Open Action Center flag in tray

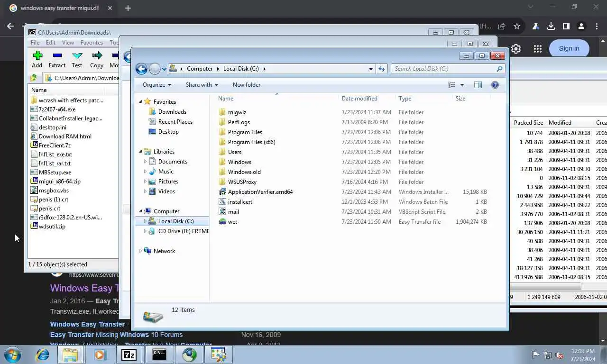pyautogui.click(x=536, y=355)
